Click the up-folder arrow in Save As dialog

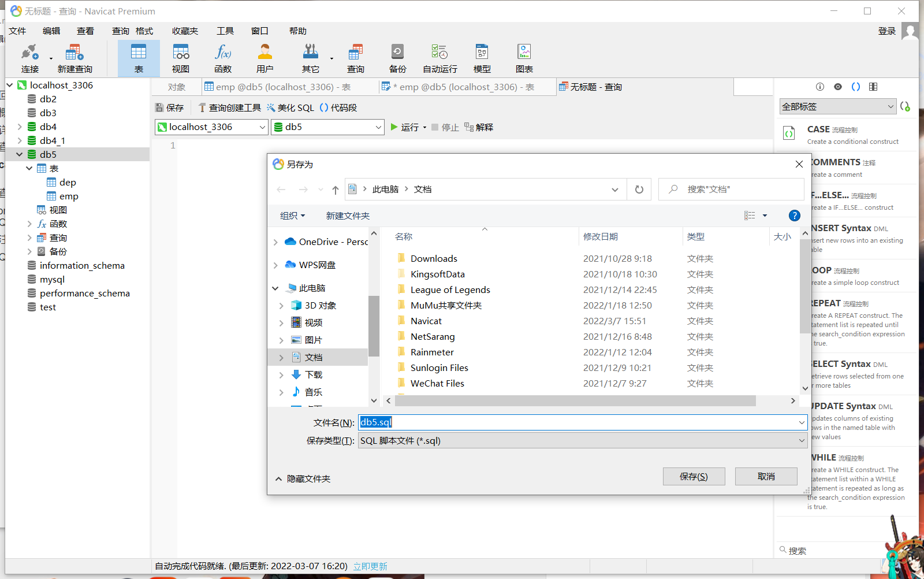click(x=336, y=190)
